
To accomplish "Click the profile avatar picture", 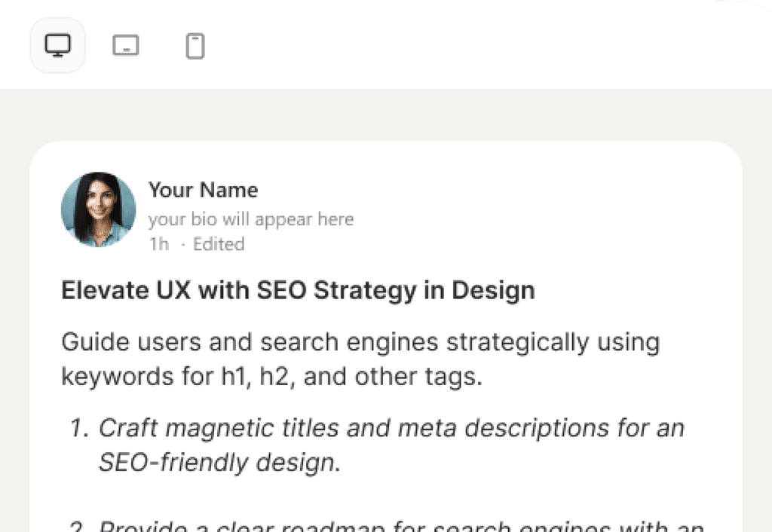I will tap(98, 209).
